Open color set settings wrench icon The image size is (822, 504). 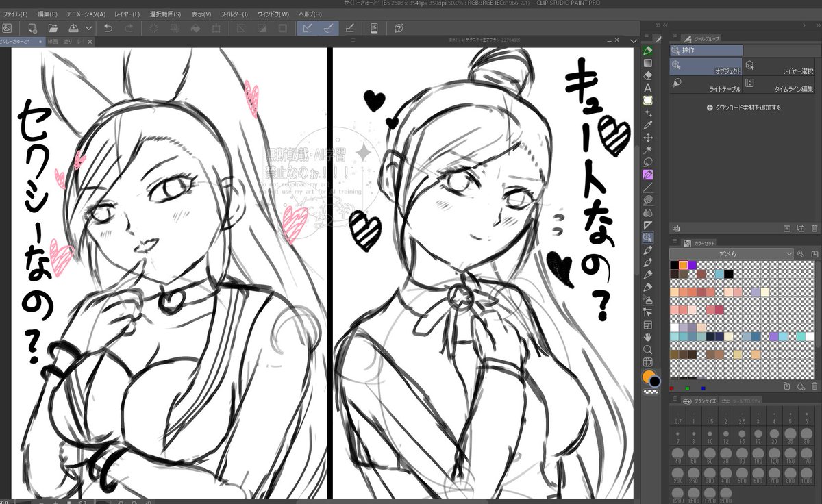801,253
